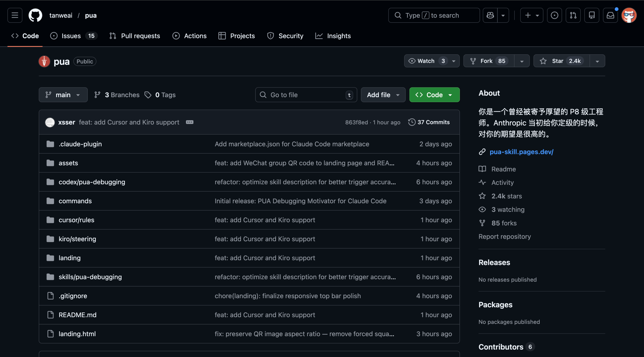Image resolution: width=644 pixels, height=357 pixels.
Task: Open the notifications inbox icon
Action: (x=610, y=15)
